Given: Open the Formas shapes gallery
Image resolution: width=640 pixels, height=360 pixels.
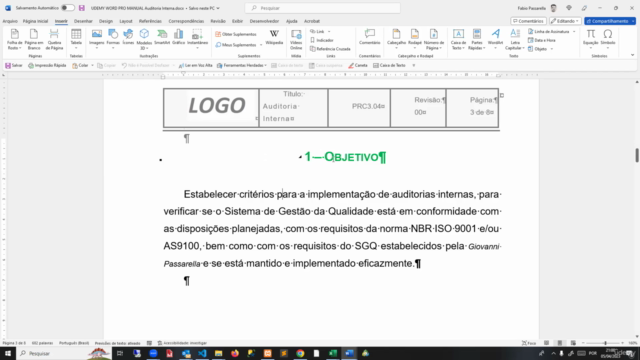Looking at the screenshot, I should tap(113, 40).
